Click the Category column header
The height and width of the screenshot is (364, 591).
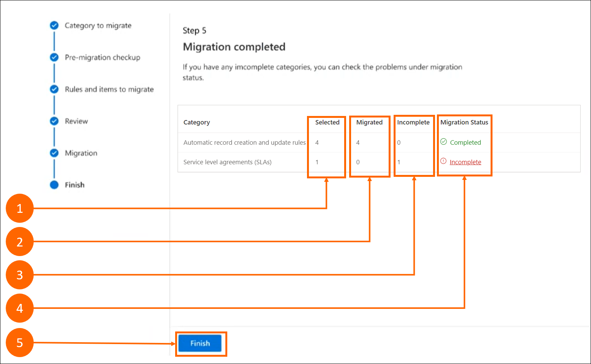[197, 122]
